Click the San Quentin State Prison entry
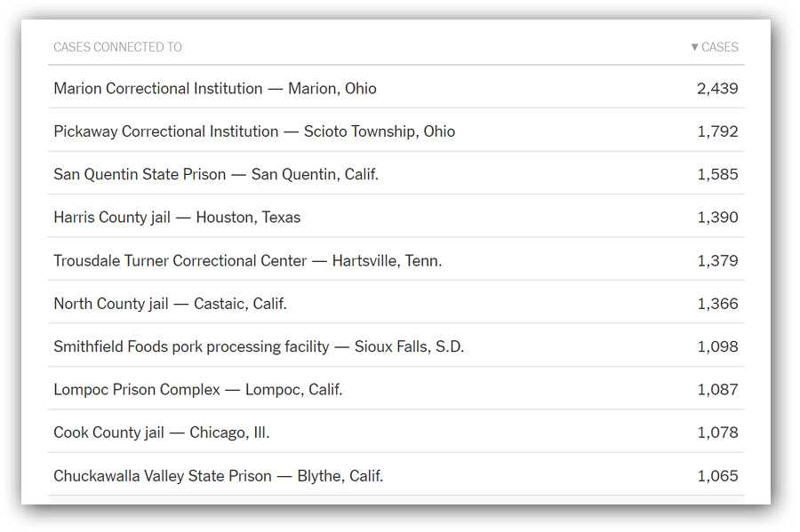The height and width of the screenshot is (532, 800). pos(396,173)
